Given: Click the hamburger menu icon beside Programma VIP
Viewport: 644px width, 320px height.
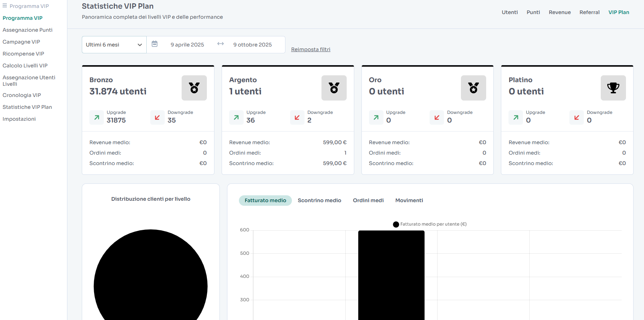Looking at the screenshot, I should click(x=5, y=6).
